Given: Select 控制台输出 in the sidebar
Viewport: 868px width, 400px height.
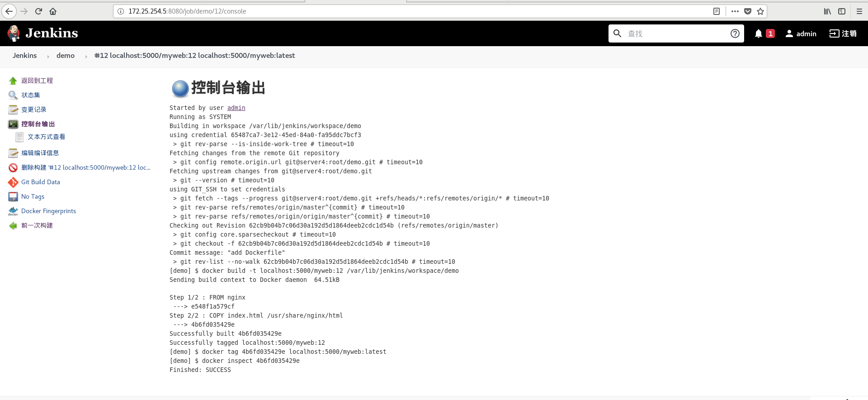Looking at the screenshot, I should tap(38, 124).
